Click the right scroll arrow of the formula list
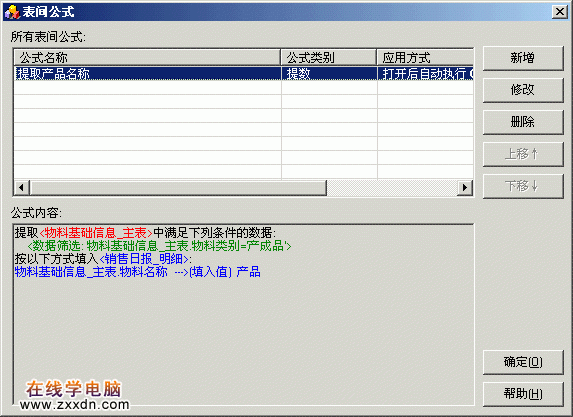The width and height of the screenshot is (573, 417). click(465, 188)
